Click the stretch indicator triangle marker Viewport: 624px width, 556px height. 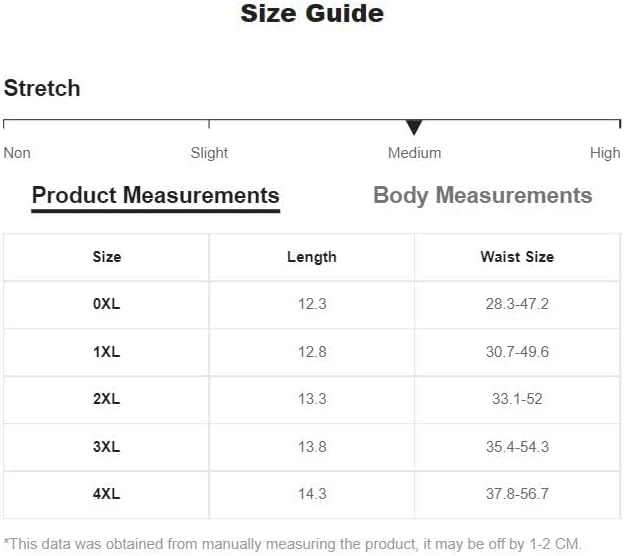tap(414, 127)
